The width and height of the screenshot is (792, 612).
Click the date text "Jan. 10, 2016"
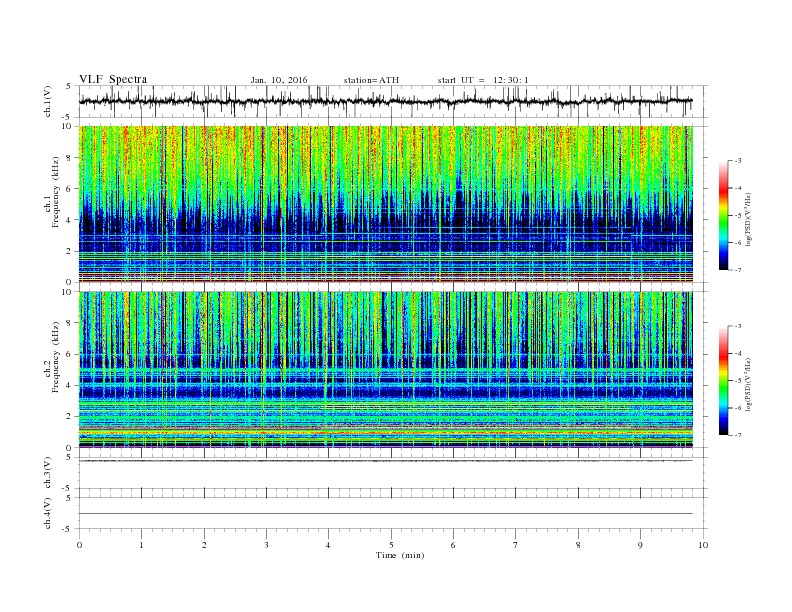tap(279, 80)
